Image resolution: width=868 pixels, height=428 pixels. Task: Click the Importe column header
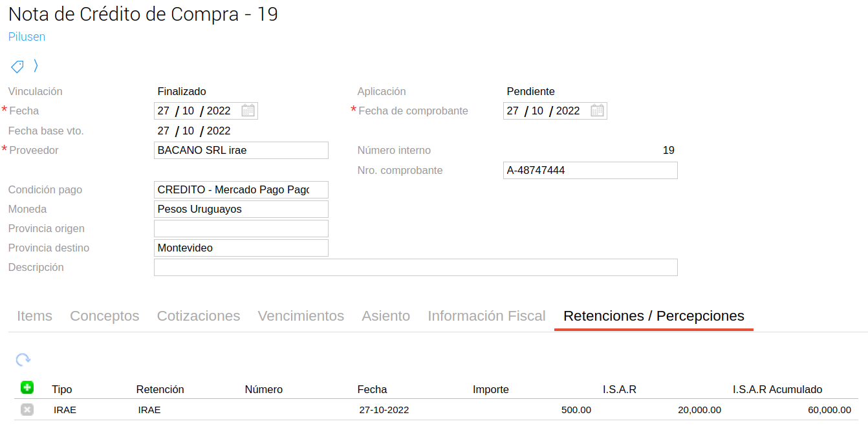(491, 389)
